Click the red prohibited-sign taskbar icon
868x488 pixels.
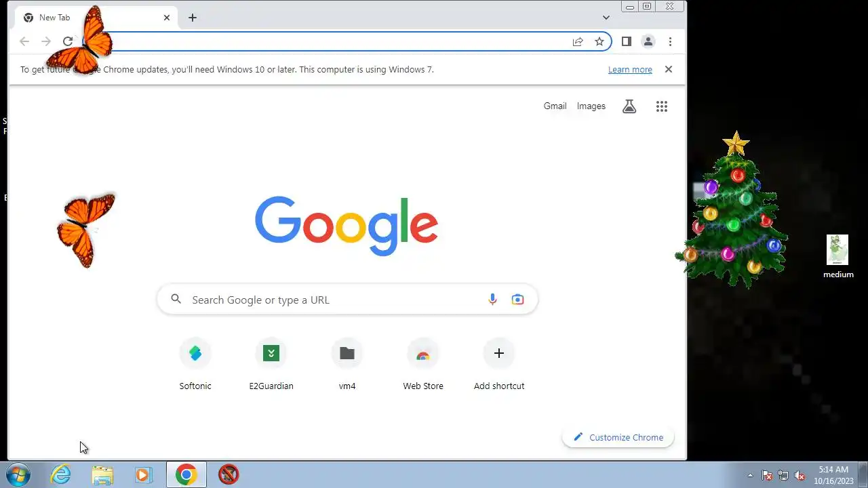click(229, 474)
